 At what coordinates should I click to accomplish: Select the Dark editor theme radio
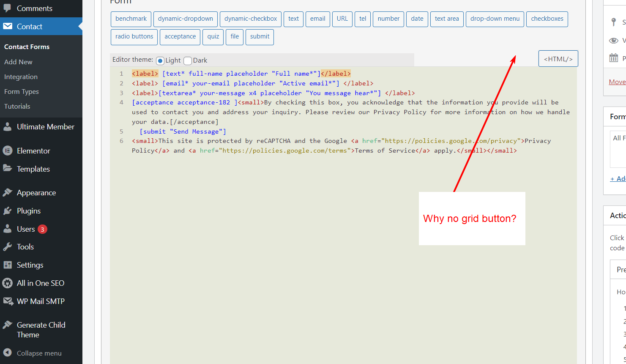click(x=188, y=60)
